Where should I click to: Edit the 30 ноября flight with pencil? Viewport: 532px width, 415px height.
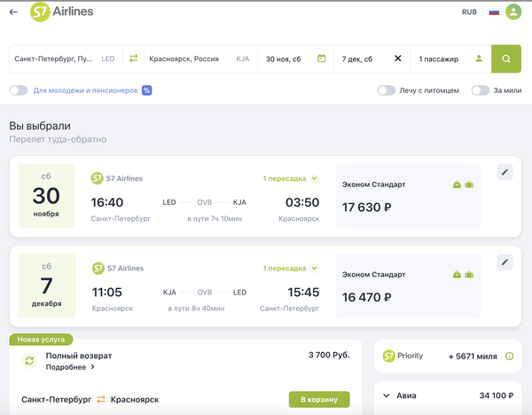coord(505,172)
